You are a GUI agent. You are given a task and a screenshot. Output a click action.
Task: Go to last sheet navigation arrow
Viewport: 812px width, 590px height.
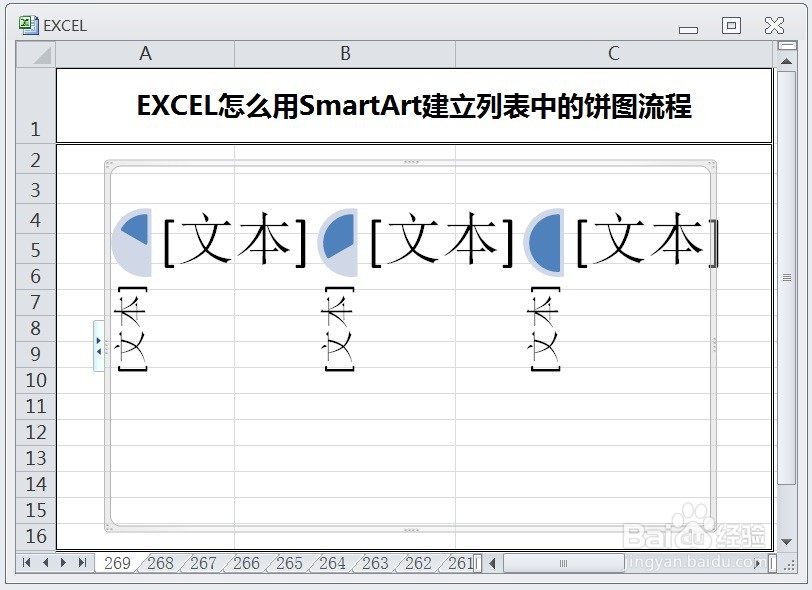pyautogui.click(x=82, y=563)
